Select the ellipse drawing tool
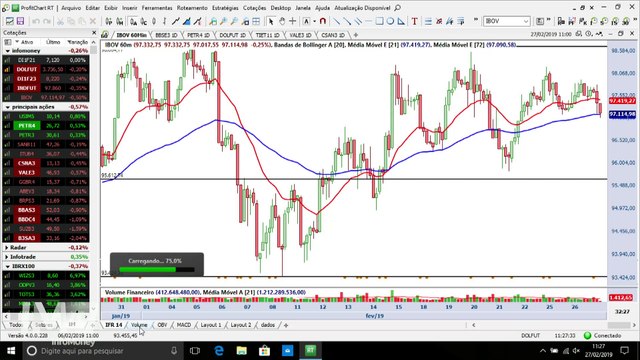The width and height of the screenshot is (640, 360). (x=390, y=21)
